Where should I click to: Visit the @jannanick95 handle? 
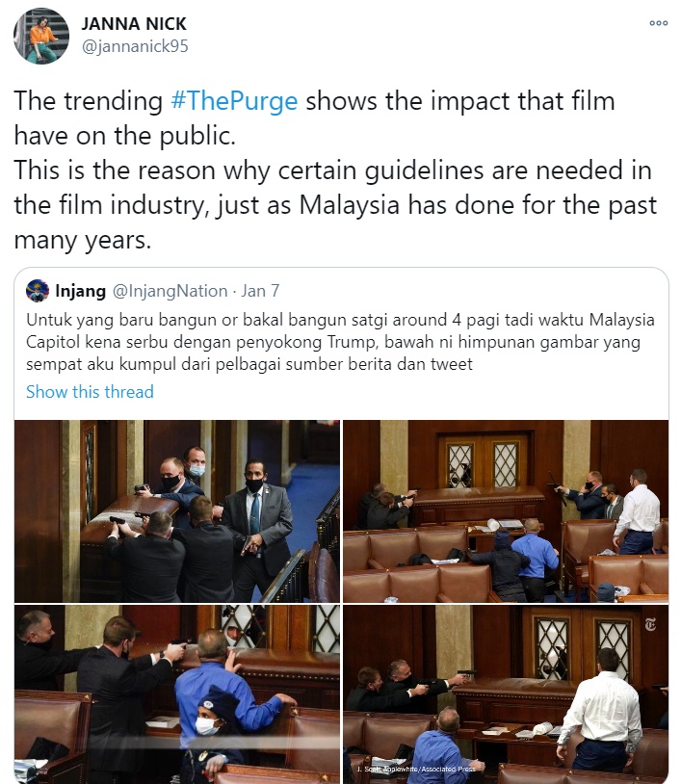point(135,46)
